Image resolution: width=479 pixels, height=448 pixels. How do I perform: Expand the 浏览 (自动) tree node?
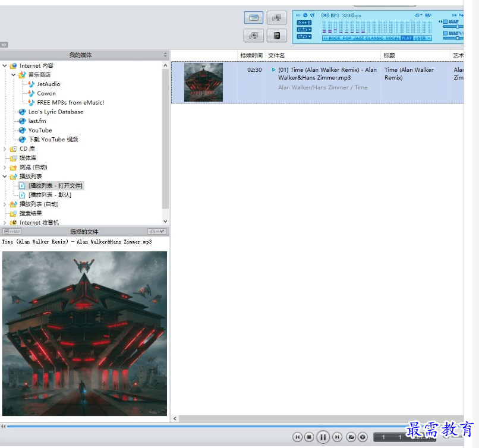coord(5,168)
